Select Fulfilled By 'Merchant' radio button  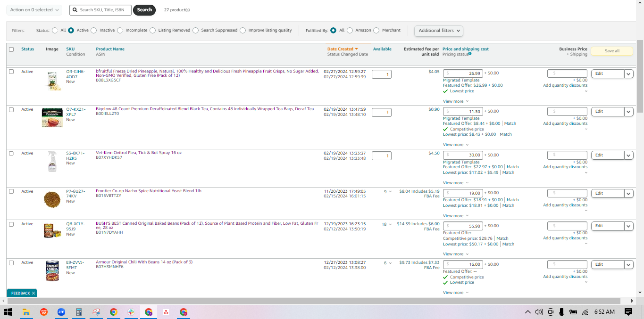coord(376,30)
